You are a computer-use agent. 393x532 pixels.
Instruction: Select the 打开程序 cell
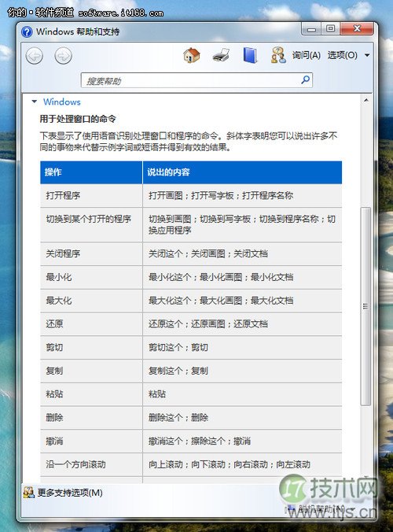91,196
